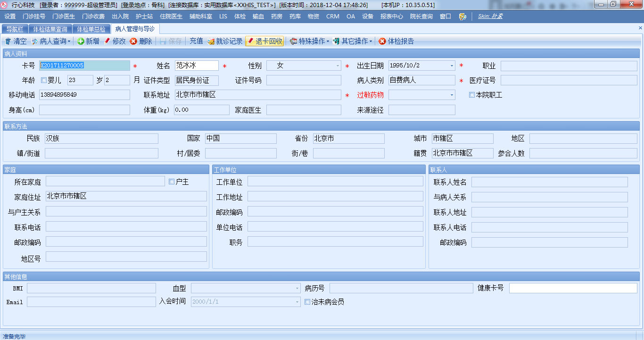This screenshot has width=644, height=340.
Task: Switch to the 导航栏 tab
Action: (x=15, y=29)
